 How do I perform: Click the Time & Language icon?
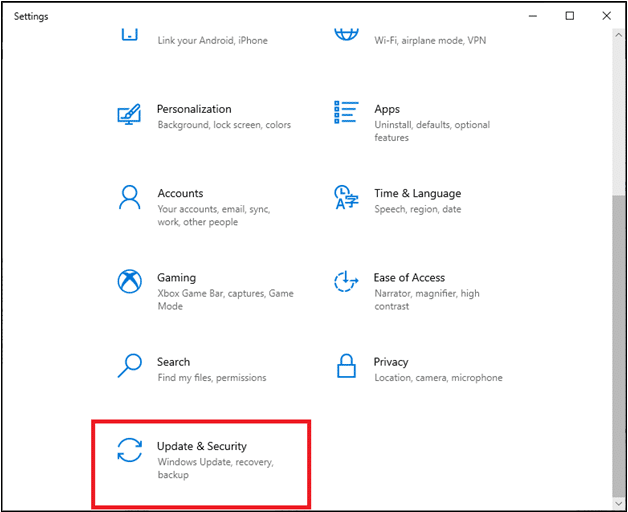point(346,197)
